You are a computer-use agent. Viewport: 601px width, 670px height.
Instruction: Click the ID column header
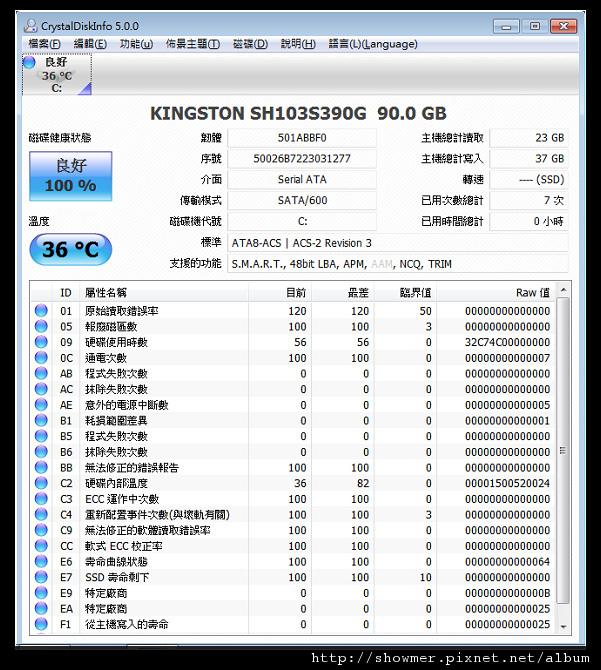[x=66, y=293]
